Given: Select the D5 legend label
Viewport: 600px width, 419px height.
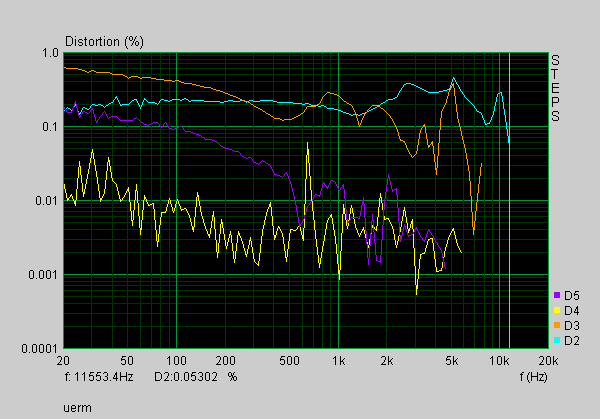Looking at the screenshot, I should click(x=572, y=295).
